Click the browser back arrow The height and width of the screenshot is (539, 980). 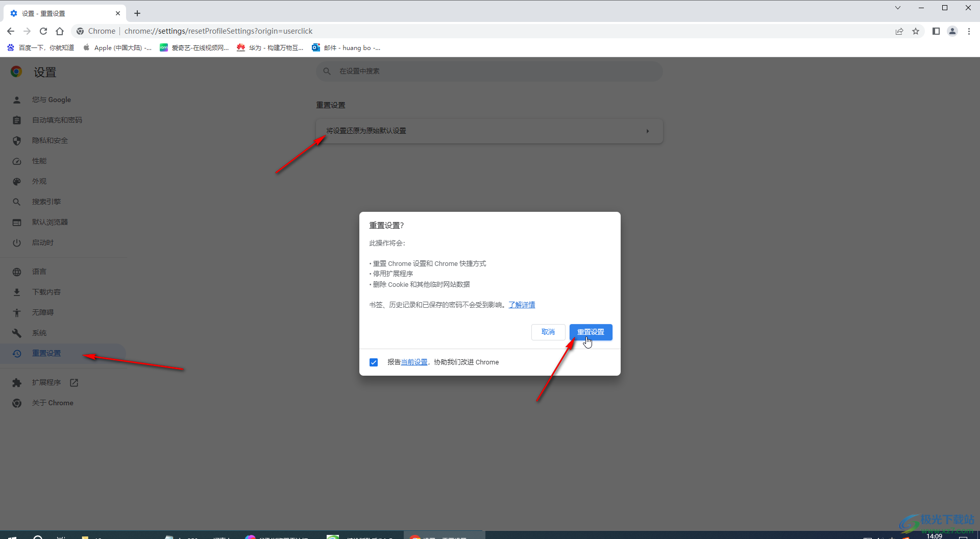pyautogui.click(x=11, y=31)
